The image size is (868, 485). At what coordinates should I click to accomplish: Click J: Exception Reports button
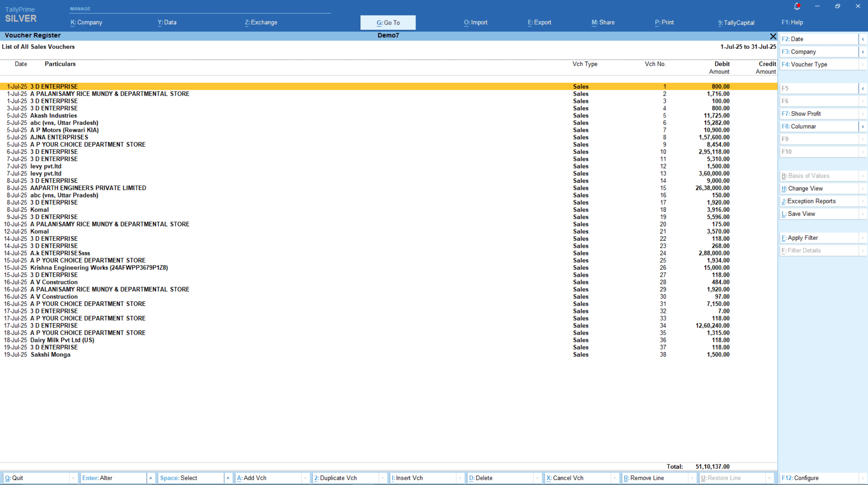pos(819,201)
